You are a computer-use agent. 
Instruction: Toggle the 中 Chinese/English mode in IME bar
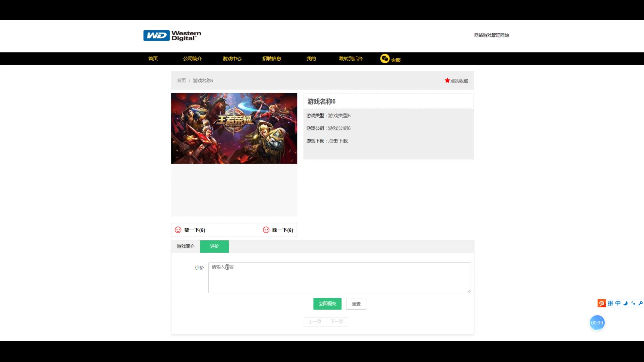click(x=618, y=303)
